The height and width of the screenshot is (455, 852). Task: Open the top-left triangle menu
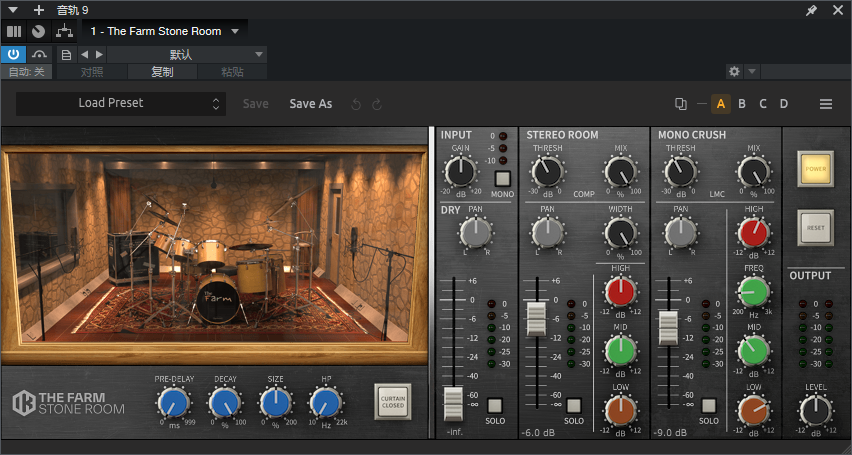(x=13, y=10)
